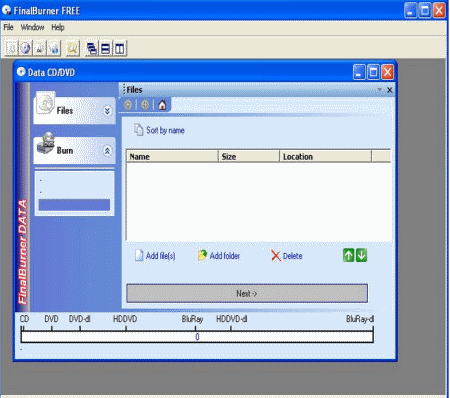Open the Window menu

pyautogui.click(x=32, y=27)
